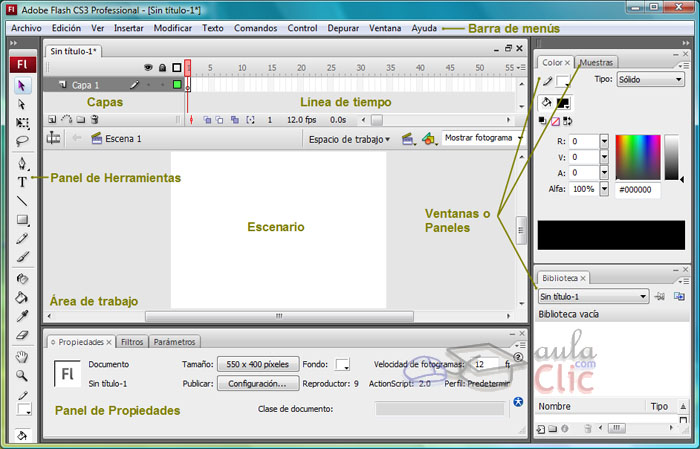Switch to Filtros tab
The height and width of the screenshot is (449, 700).
pyautogui.click(x=132, y=342)
